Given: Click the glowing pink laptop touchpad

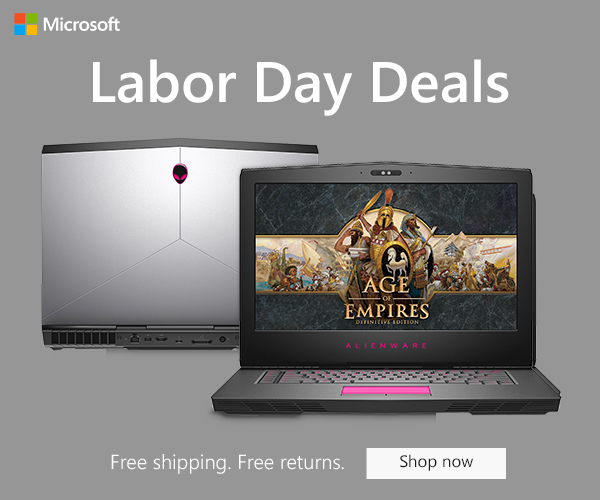Looking at the screenshot, I should [386, 391].
